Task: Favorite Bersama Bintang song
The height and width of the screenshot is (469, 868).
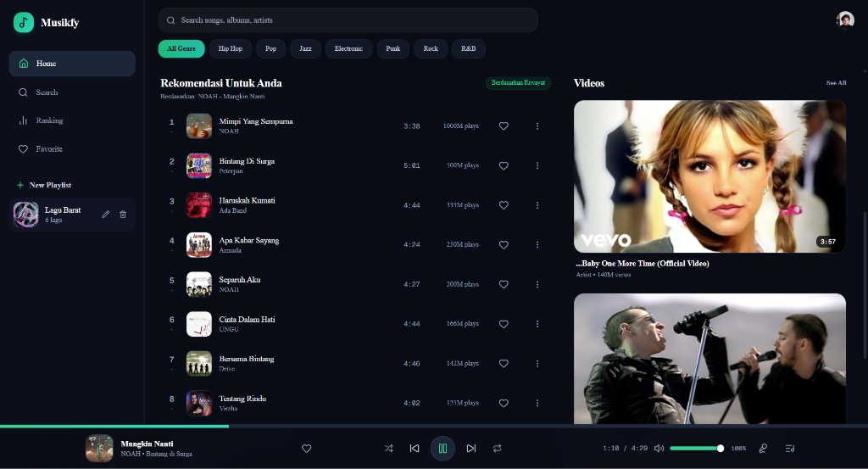Action: click(504, 363)
